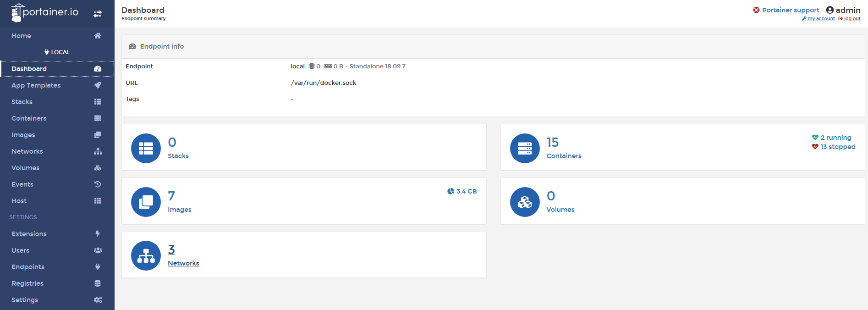Open the 0 Volumes dashboard tile
Screen dimensions: 868x310
tap(682, 201)
